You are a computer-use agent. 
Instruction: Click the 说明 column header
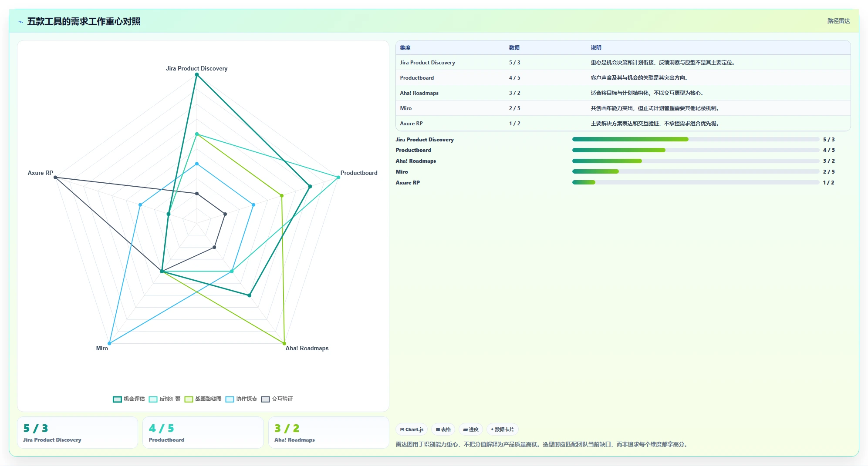[596, 48]
